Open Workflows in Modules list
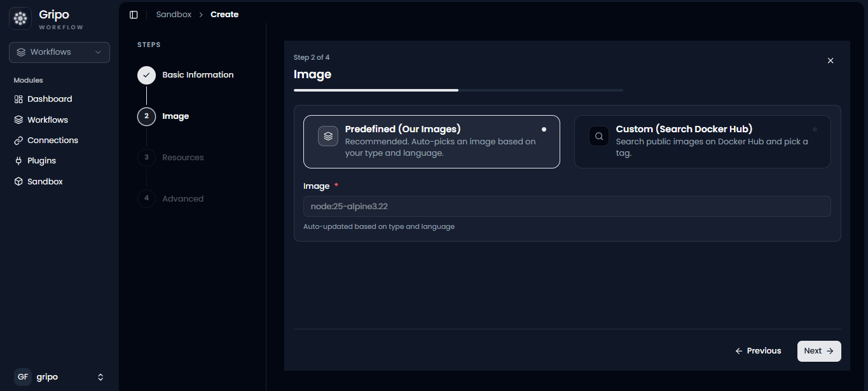The height and width of the screenshot is (391, 868). [48, 120]
